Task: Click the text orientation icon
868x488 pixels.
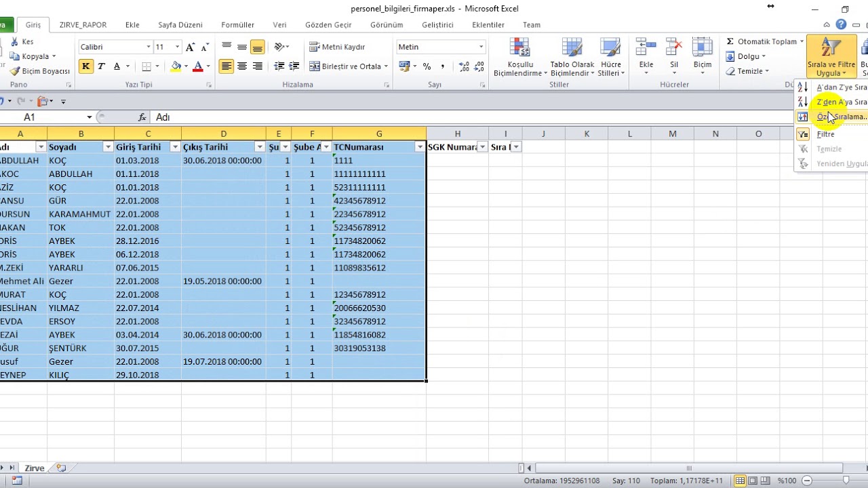Action: coord(279,47)
